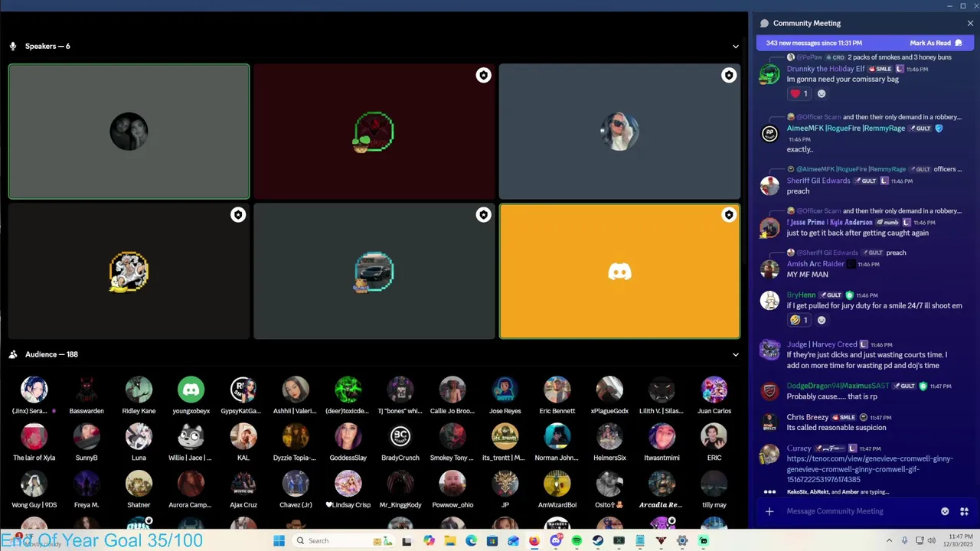This screenshot has width=980, height=551.
Task: Open audience member Powwow_ohio's avatar
Action: coord(452,484)
